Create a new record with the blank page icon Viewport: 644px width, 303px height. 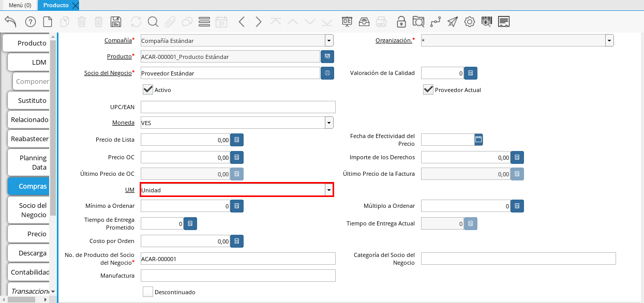[x=48, y=22]
